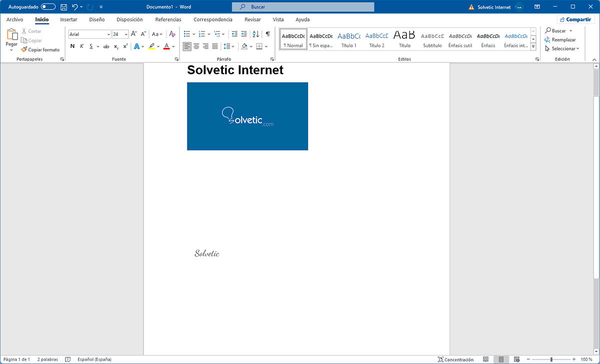Image resolution: width=600 pixels, height=364 pixels.
Task: Open numbering list dropdown arrow
Action: 208,34
